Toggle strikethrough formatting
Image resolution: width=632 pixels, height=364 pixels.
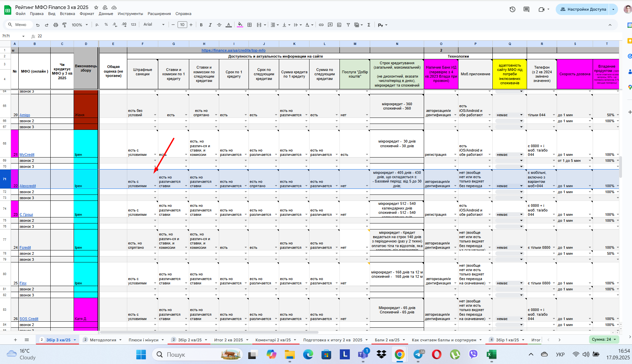click(219, 25)
